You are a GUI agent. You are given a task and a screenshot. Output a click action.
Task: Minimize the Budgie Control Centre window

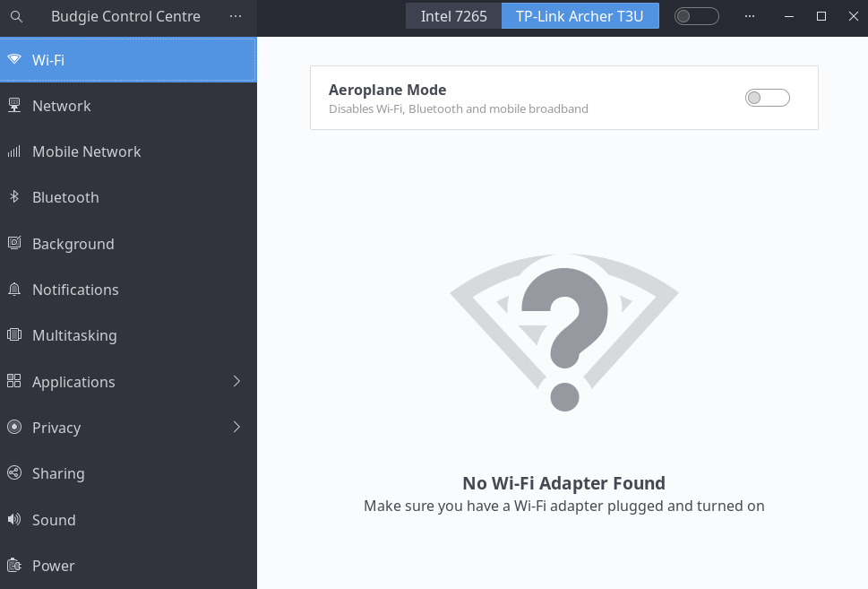point(789,16)
